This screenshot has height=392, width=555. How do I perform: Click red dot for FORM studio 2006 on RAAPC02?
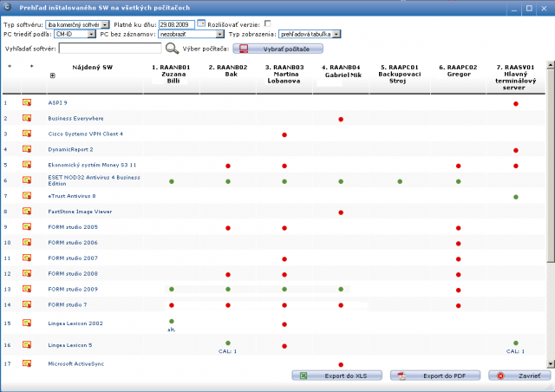pyautogui.click(x=459, y=244)
